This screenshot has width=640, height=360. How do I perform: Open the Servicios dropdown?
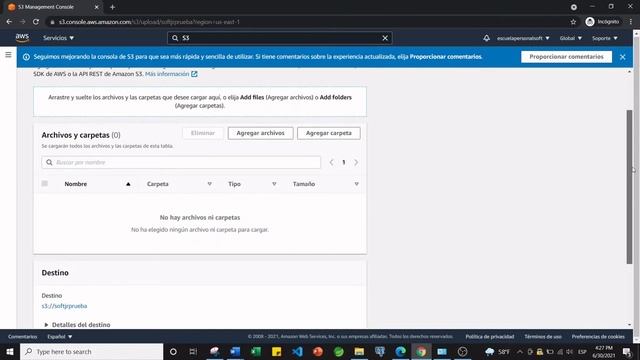(58, 38)
